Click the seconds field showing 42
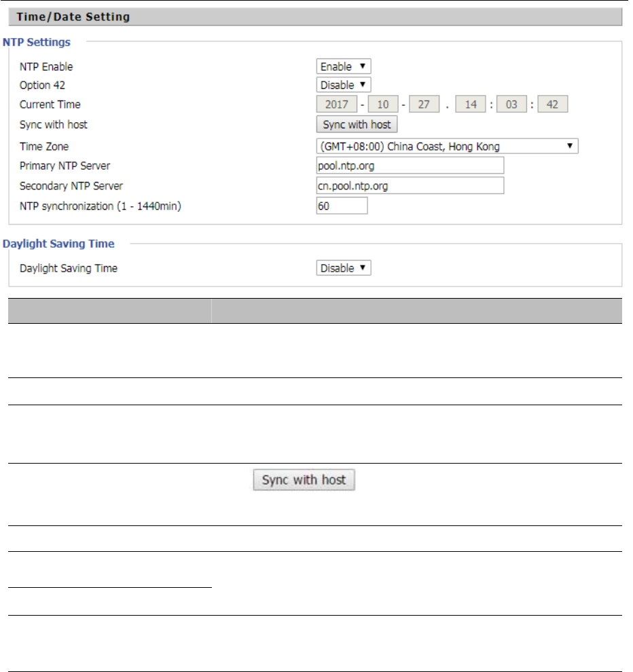The width and height of the screenshot is (633, 672). tap(552, 105)
